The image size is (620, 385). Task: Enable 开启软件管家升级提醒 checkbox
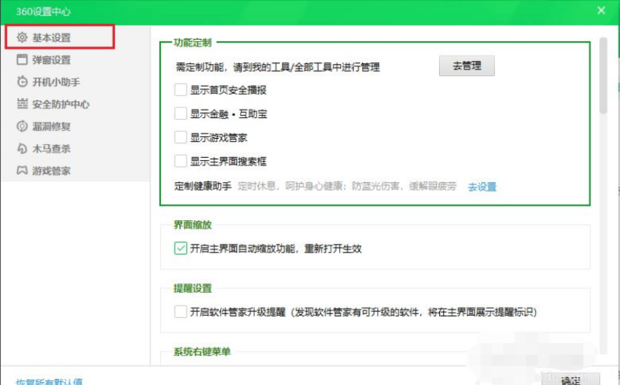click(180, 311)
